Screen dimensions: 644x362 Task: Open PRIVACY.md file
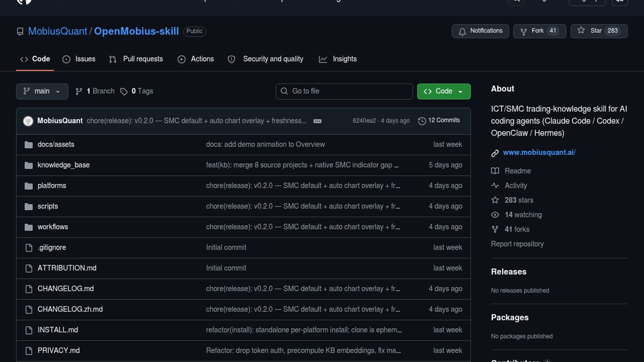[59, 351]
